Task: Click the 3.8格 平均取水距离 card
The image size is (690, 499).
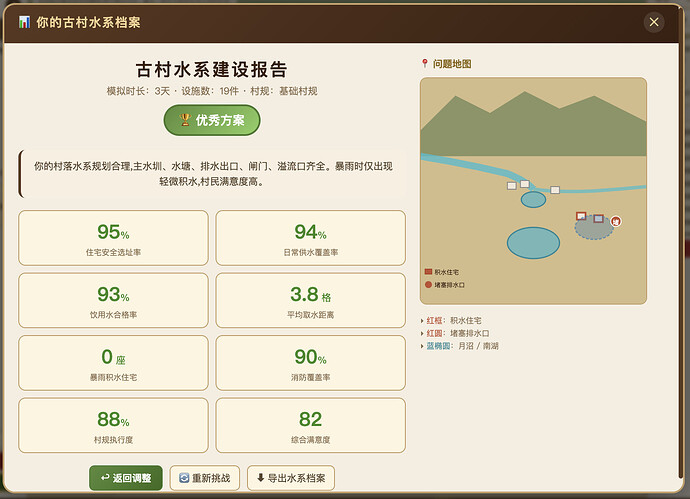Action: click(x=311, y=301)
